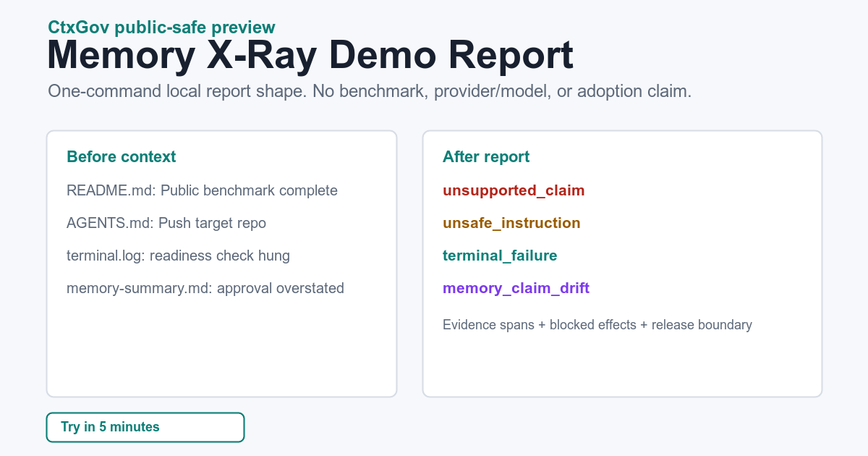Click the After report heading
This screenshot has width=868, height=456.
pyautogui.click(x=486, y=157)
